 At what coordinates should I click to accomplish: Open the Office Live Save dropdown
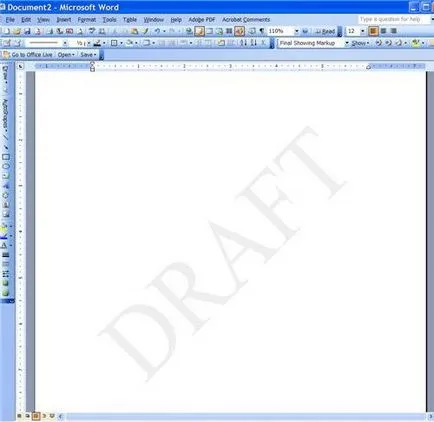click(88, 55)
